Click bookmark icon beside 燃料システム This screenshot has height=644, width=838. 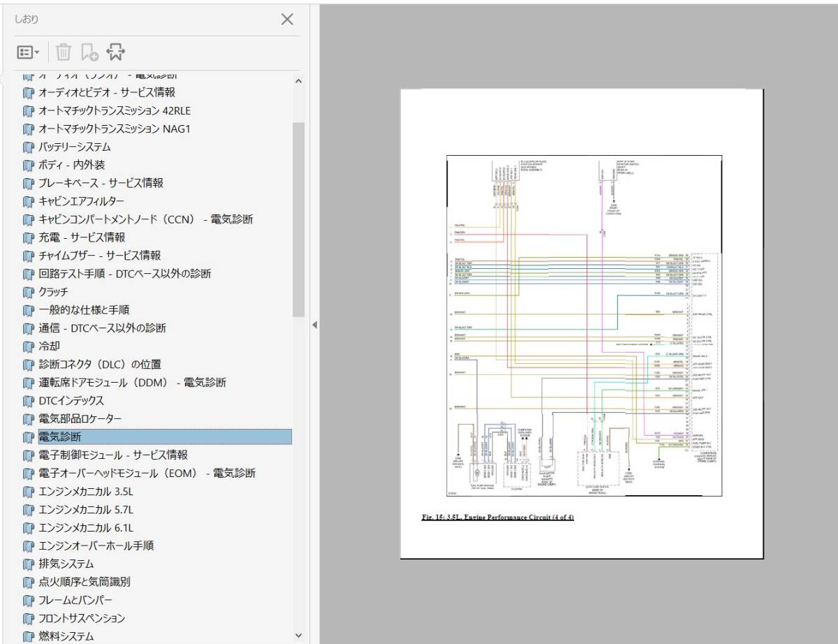click(x=29, y=637)
